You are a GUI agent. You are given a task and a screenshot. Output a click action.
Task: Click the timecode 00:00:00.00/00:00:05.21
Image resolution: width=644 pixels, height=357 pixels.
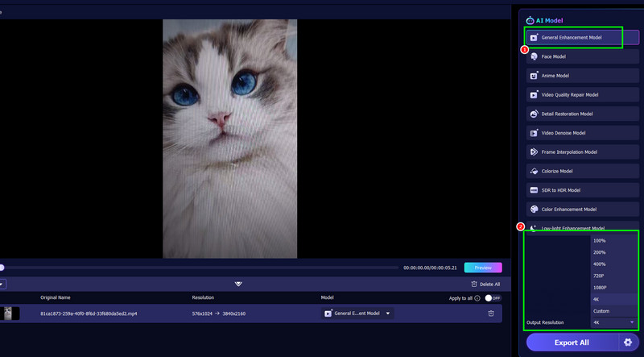point(430,268)
